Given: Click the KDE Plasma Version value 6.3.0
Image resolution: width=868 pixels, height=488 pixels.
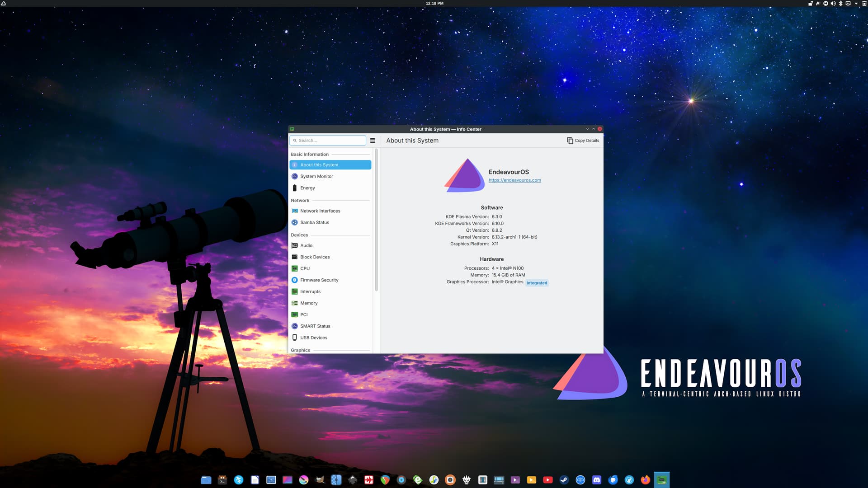Looking at the screenshot, I should [497, 216].
